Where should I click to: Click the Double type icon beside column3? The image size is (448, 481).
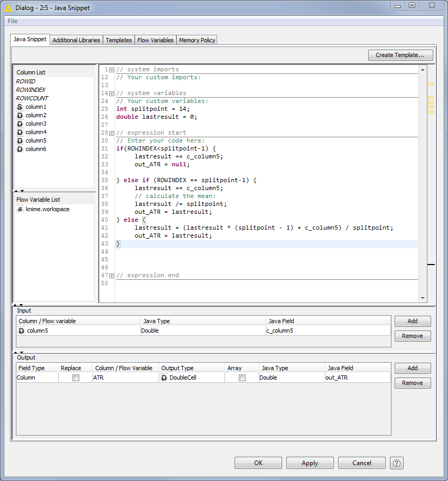20,124
